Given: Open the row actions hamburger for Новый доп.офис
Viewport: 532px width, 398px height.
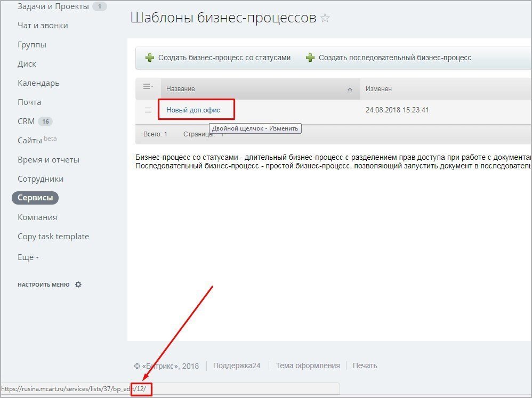Looking at the screenshot, I should tap(148, 110).
